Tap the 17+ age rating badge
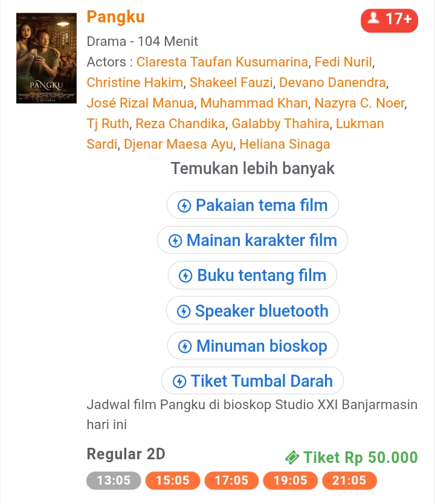Viewport: 435px width, 504px height. pos(389,20)
